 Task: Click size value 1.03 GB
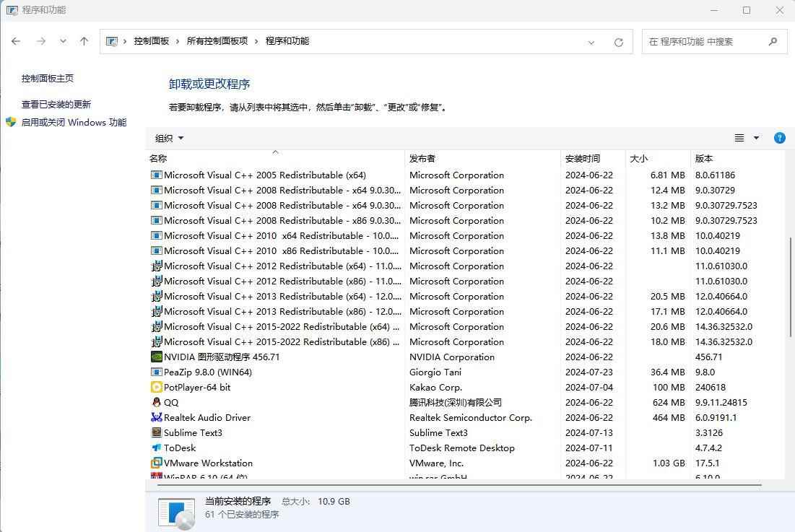click(669, 463)
